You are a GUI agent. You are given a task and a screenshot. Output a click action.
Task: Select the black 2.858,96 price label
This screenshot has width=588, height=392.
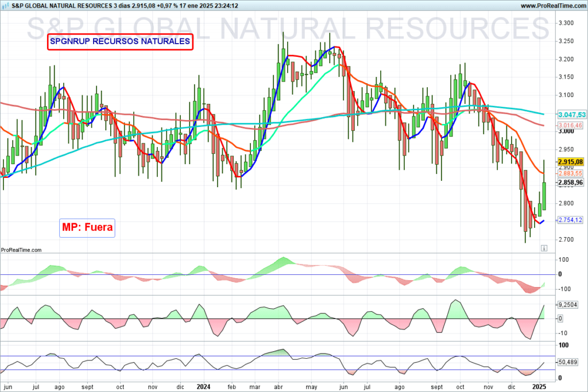[570, 183]
